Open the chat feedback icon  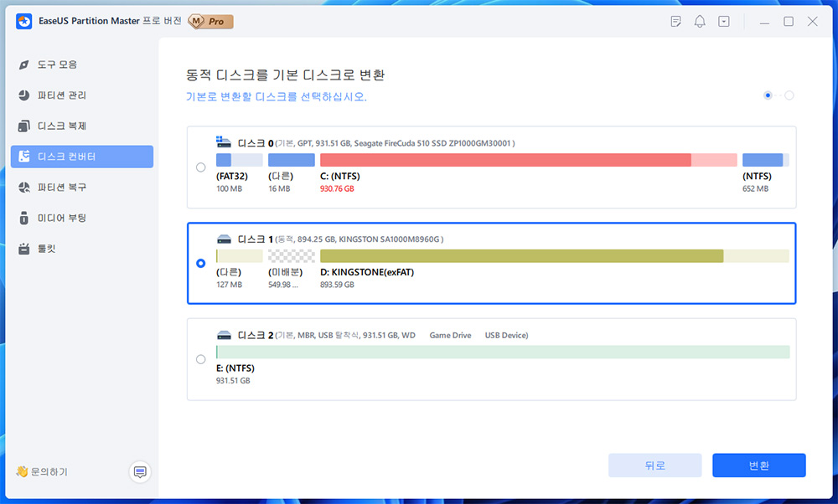pos(140,472)
